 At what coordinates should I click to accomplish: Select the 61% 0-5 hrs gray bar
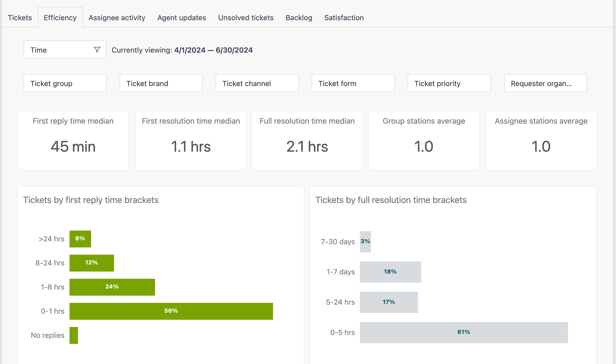tap(464, 332)
